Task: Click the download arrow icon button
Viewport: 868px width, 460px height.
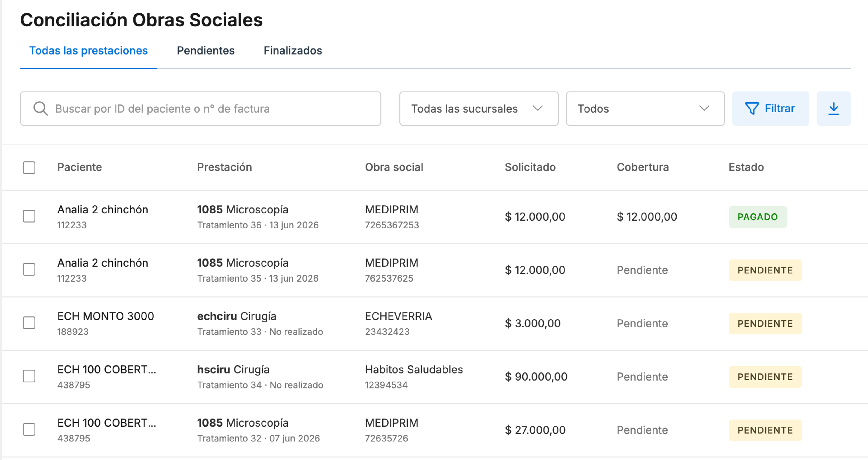Action: pos(833,109)
